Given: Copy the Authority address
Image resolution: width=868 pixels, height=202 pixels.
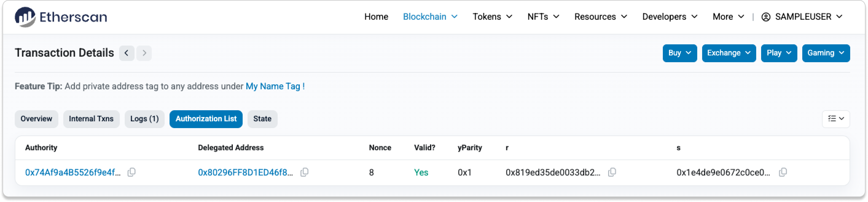Looking at the screenshot, I should click(131, 172).
